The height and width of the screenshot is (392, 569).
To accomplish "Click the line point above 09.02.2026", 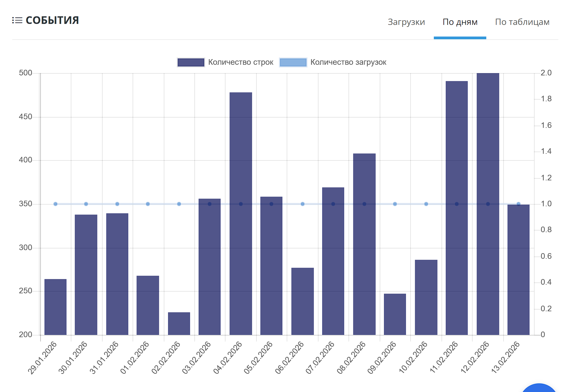I will (x=395, y=204).
